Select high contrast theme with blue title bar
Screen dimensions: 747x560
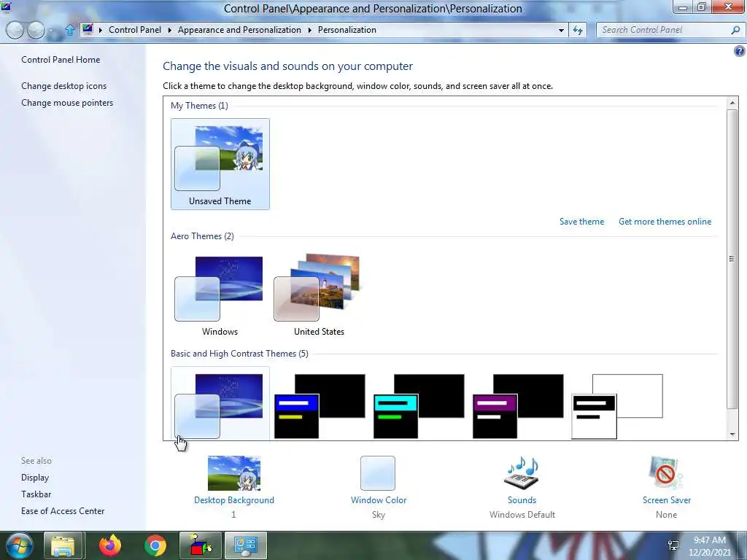point(320,405)
